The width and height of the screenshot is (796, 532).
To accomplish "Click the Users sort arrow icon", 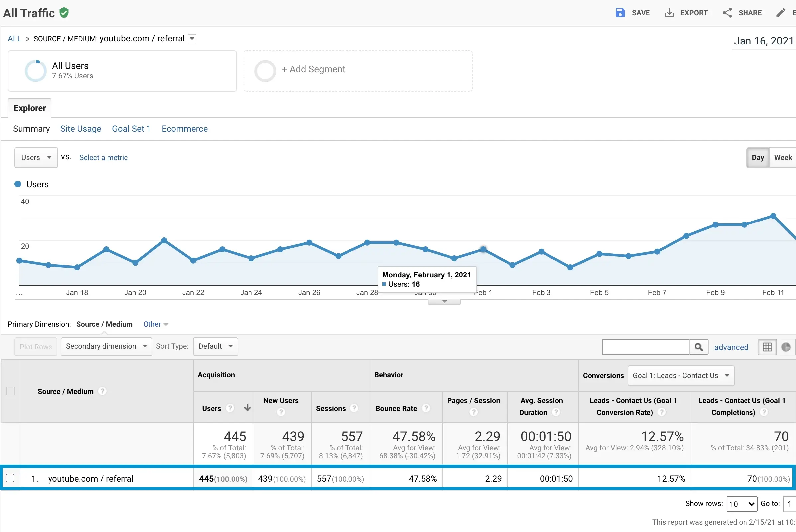I will coord(248,407).
